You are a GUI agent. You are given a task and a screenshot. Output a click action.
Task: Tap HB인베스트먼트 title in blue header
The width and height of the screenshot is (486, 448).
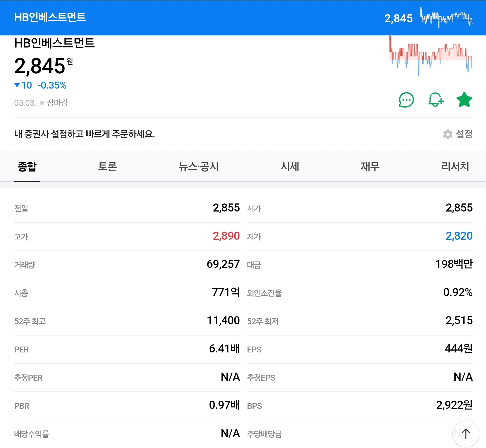[x=50, y=17]
